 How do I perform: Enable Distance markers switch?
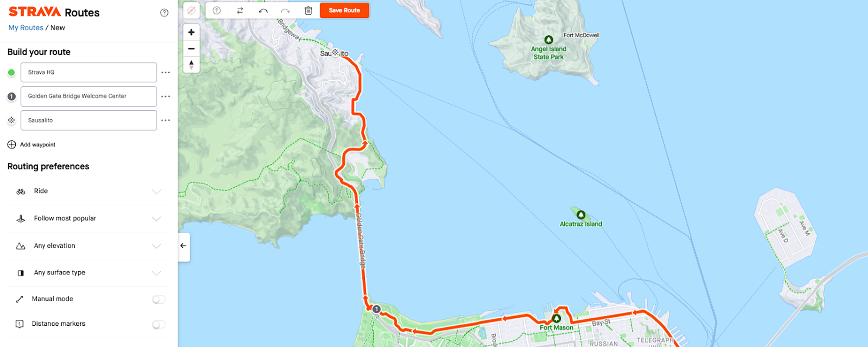(159, 324)
